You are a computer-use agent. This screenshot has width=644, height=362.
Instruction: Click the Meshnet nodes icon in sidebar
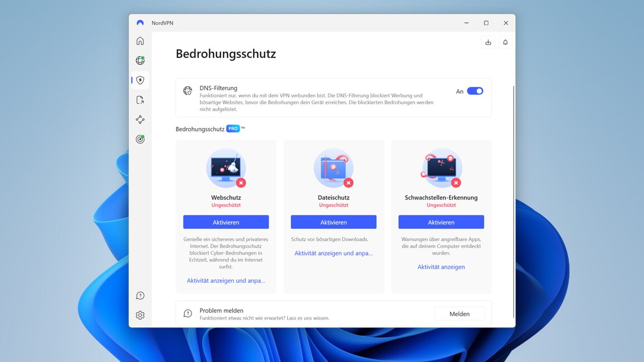[140, 119]
